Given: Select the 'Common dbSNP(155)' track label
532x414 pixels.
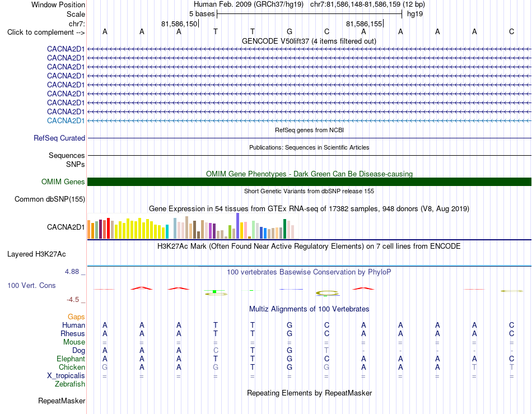Looking at the screenshot, I should [49, 199].
